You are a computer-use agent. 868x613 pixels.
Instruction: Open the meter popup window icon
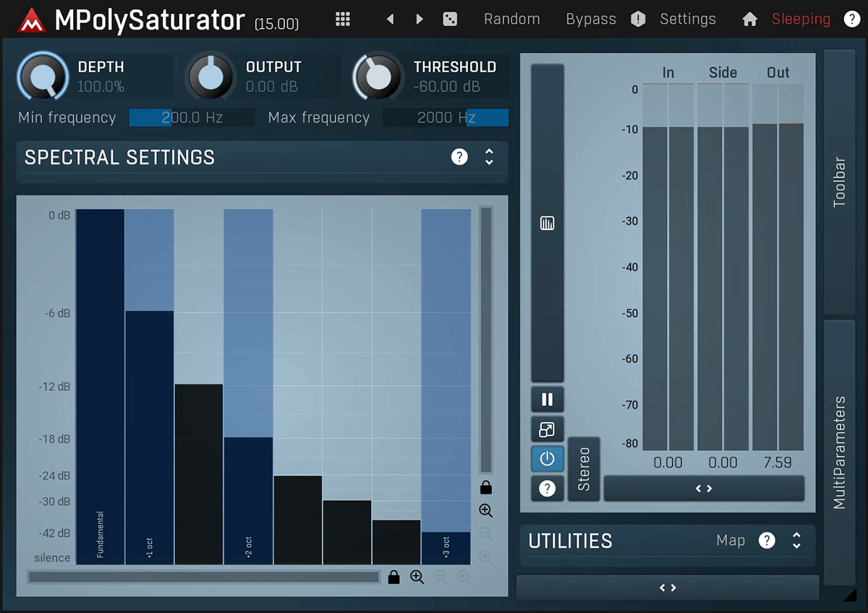pyautogui.click(x=547, y=430)
